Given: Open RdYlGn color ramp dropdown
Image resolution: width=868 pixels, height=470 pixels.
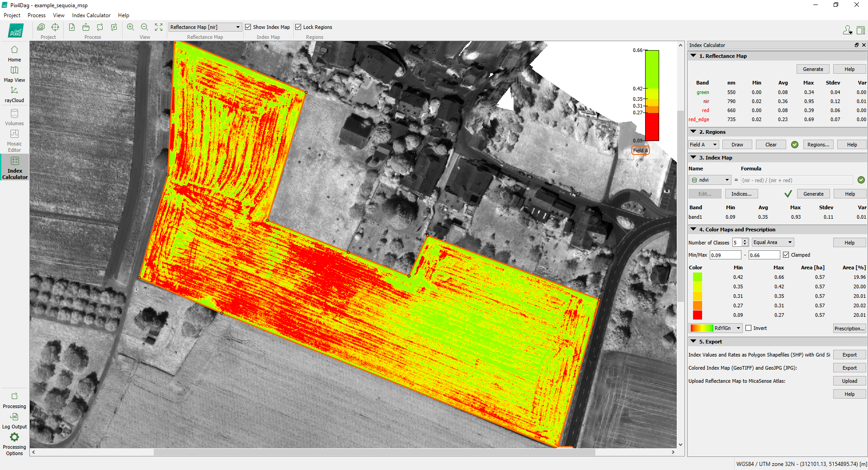Looking at the screenshot, I should (716, 328).
